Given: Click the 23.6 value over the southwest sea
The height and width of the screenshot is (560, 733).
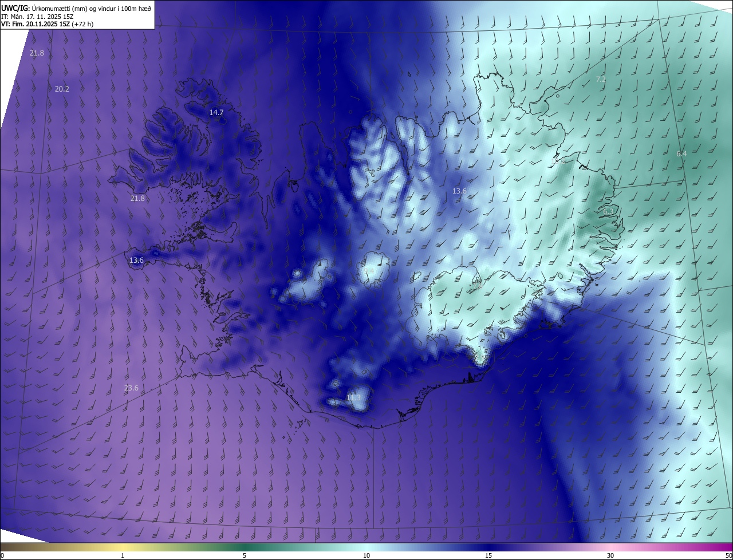Looking at the screenshot, I should 131,388.
